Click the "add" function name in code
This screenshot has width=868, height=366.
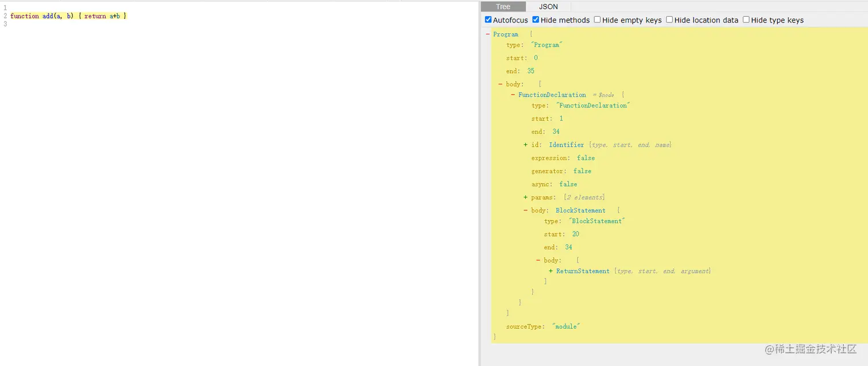pyautogui.click(x=48, y=16)
